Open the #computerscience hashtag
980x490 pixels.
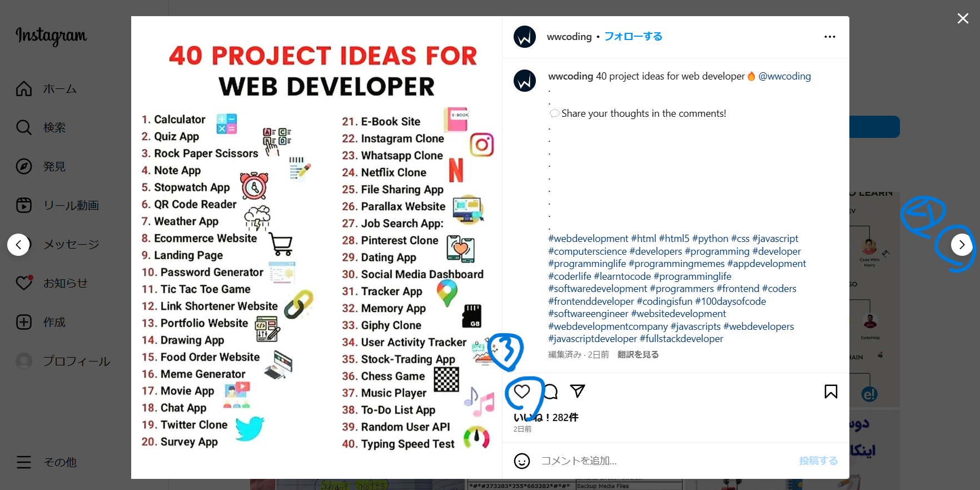coord(588,251)
